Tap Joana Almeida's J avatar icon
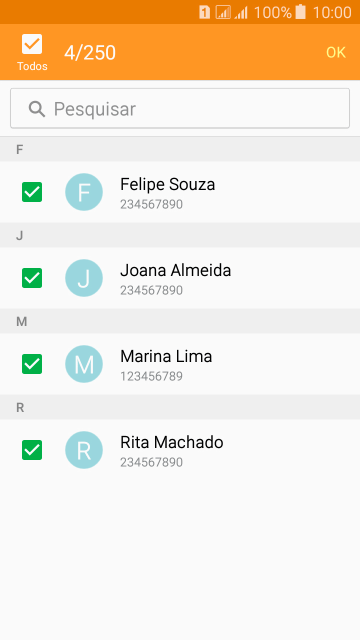 [84, 278]
